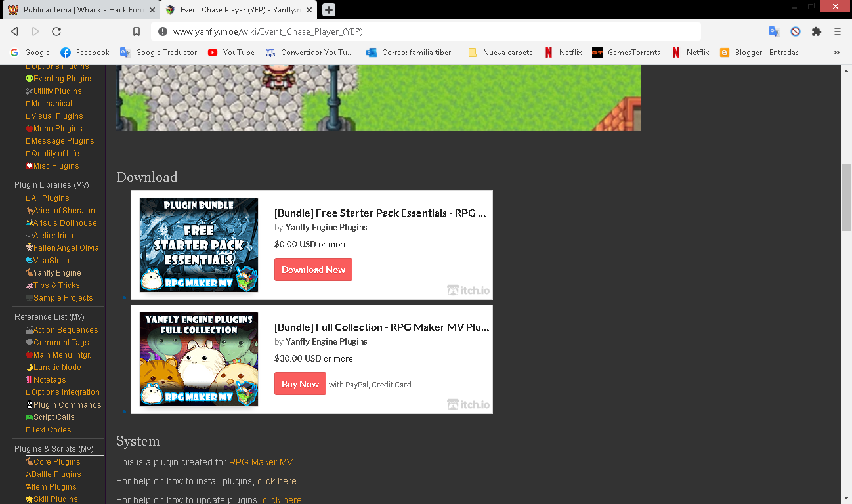Viewport: 852px width, 504px height.
Task: Click the Download Now button
Action: (x=313, y=269)
